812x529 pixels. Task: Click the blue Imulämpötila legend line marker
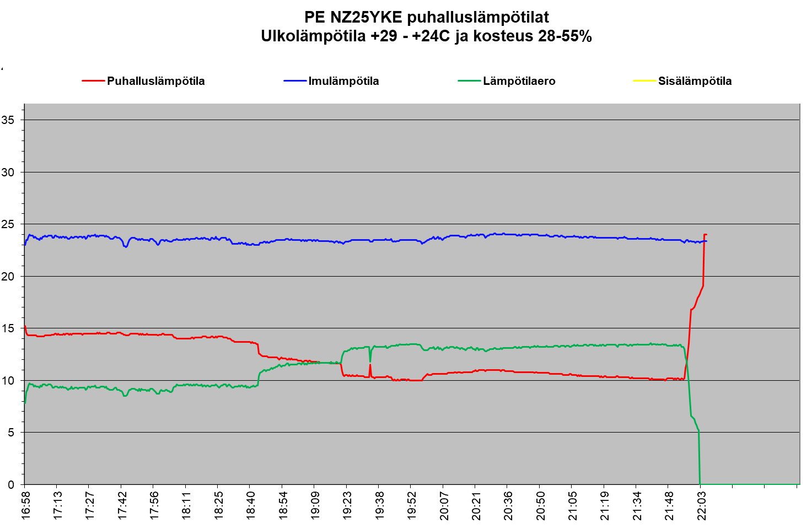[x=295, y=81]
